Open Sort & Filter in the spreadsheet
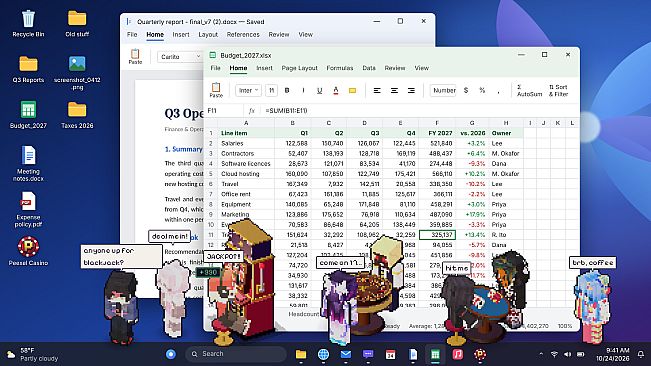The height and width of the screenshot is (366, 651). [558, 90]
